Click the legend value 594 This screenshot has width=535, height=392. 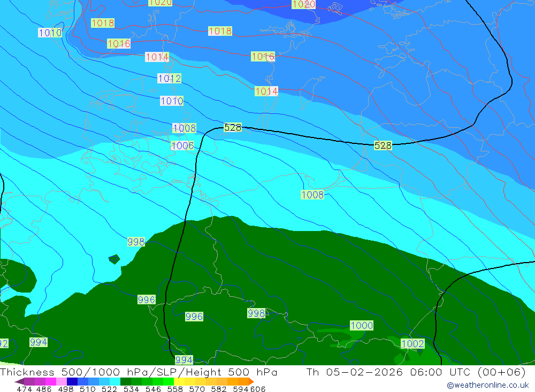[x=241, y=389]
